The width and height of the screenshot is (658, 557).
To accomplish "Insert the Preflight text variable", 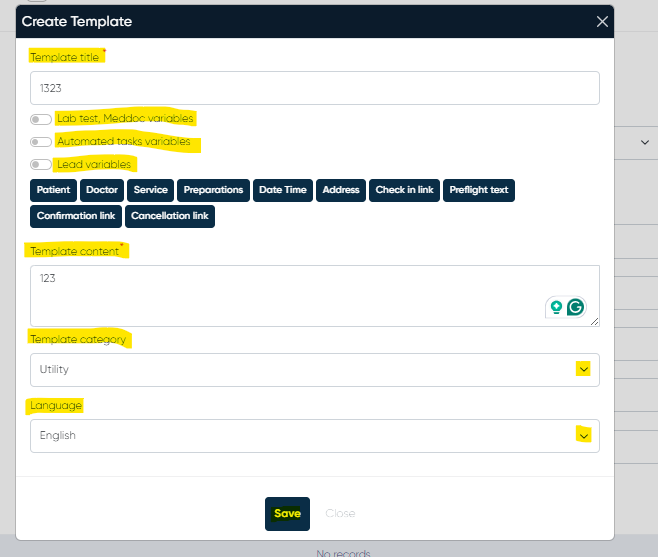I will pyautogui.click(x=479, y=190).
